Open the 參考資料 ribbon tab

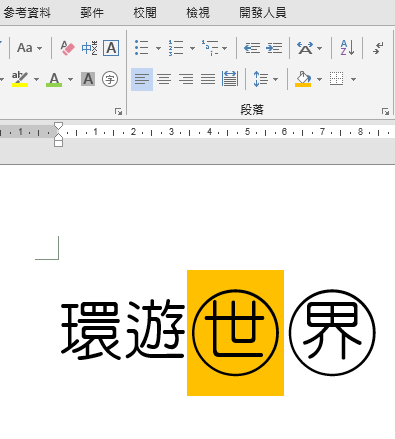(27, 13)
